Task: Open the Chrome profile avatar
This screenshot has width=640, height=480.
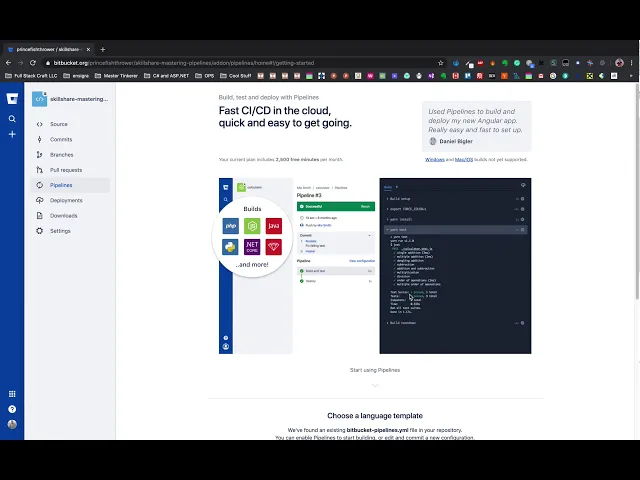Action: point(619,63)
